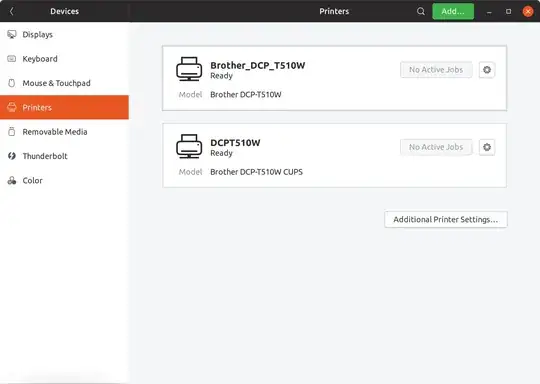Select Keyboard in the sidebar
This screenshot has width=540, height=384.
click(x=64, y=59)
